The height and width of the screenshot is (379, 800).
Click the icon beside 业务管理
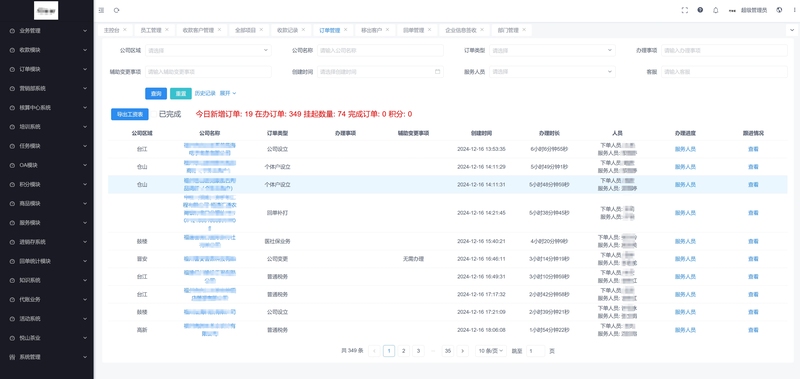click(x=12, y=31)
